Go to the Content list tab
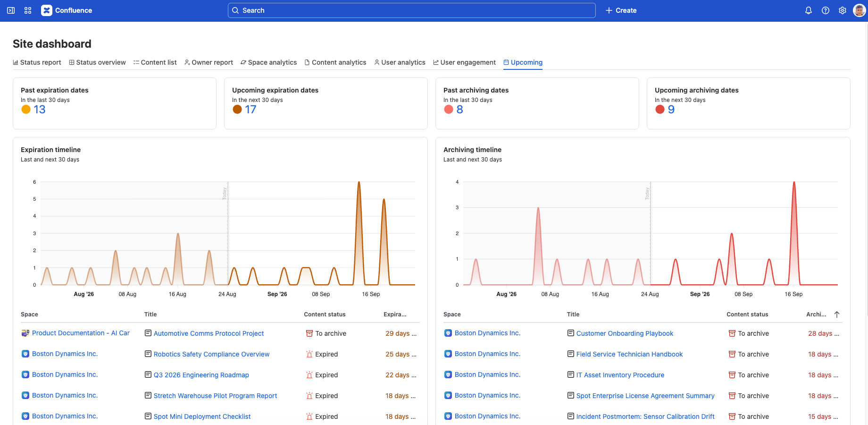 coord(155,62)
